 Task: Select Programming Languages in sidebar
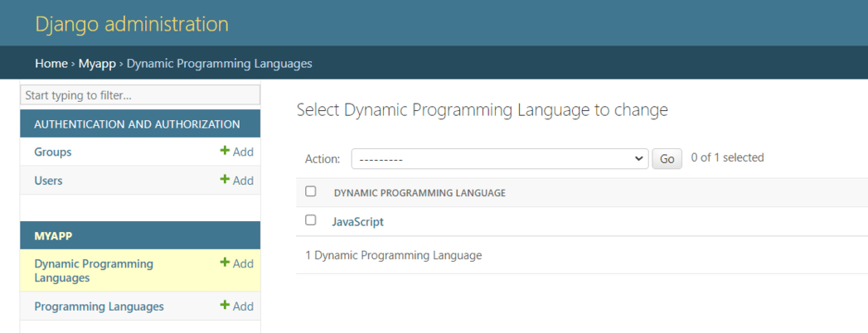click(99, 306)
